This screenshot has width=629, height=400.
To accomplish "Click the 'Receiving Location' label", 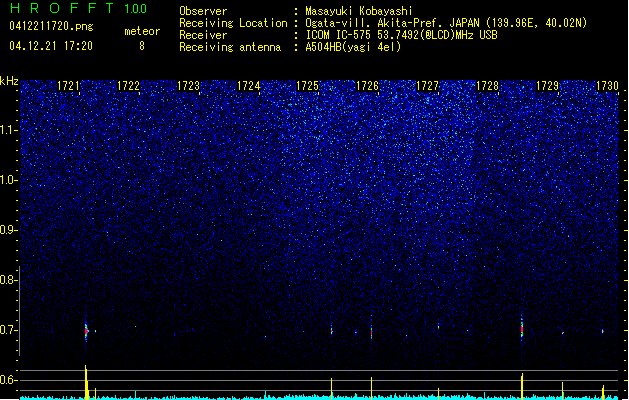I will (233, 23).
